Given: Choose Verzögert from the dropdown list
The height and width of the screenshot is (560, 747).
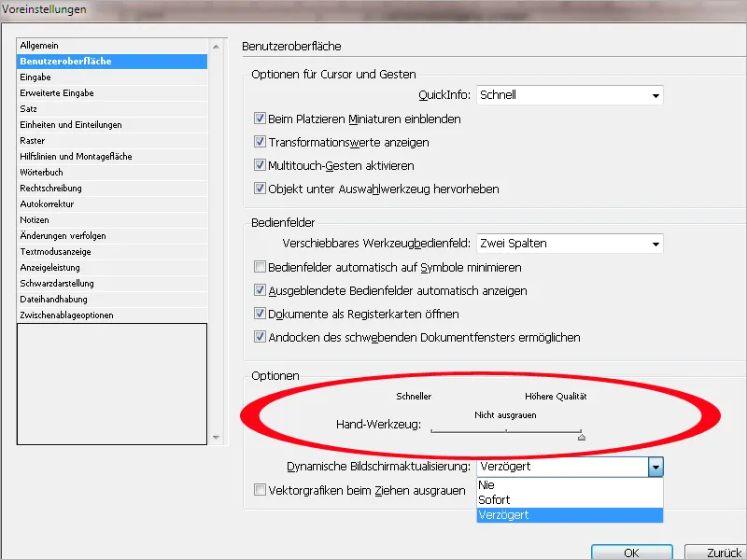Looking at the screenshot, I should (570, 515).
